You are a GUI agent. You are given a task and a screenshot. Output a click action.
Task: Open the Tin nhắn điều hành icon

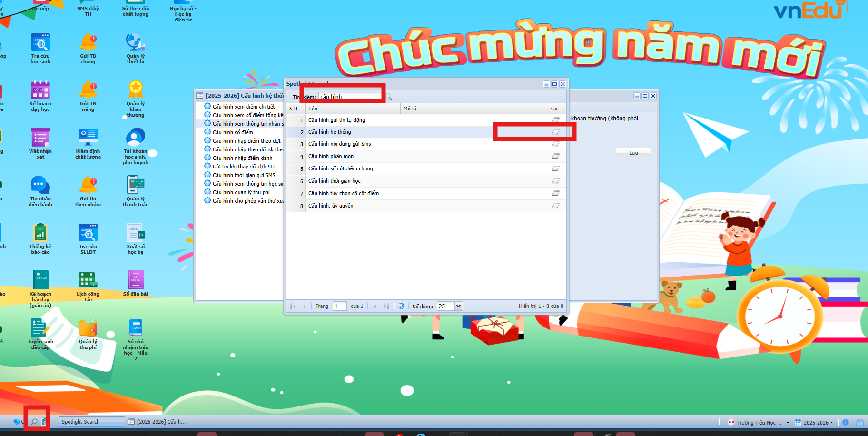coord(40,191)
